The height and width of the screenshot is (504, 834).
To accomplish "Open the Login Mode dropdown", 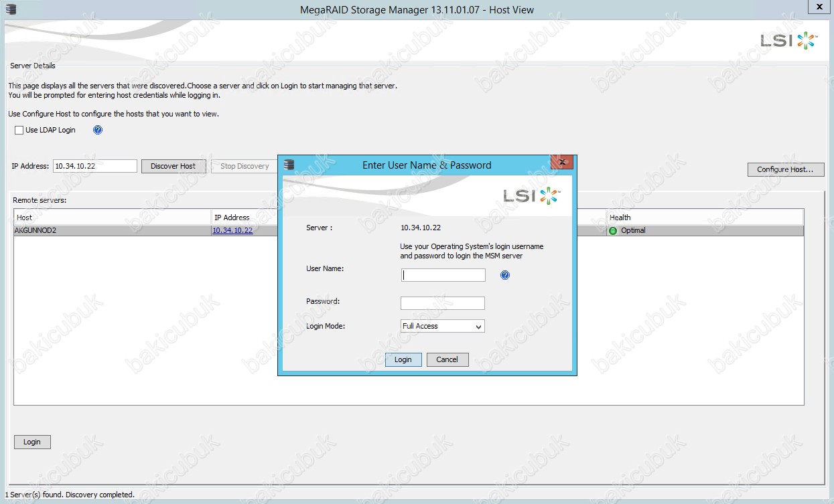I will (442, 326).
